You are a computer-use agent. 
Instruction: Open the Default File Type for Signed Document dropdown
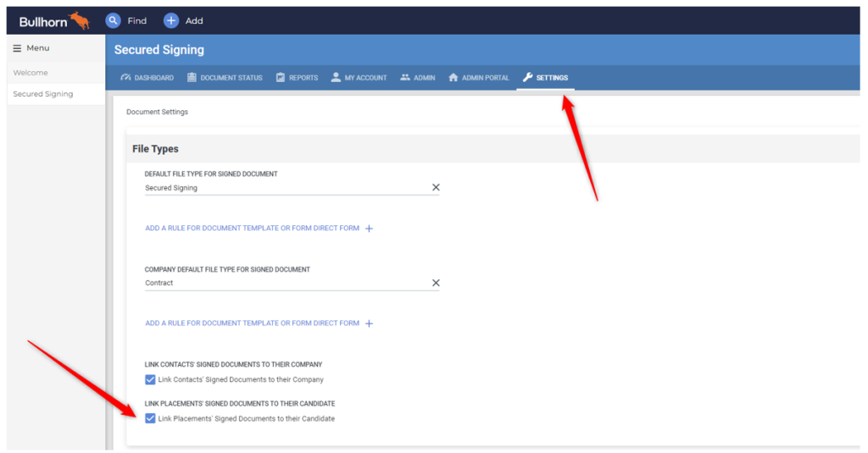click(284, 188)
